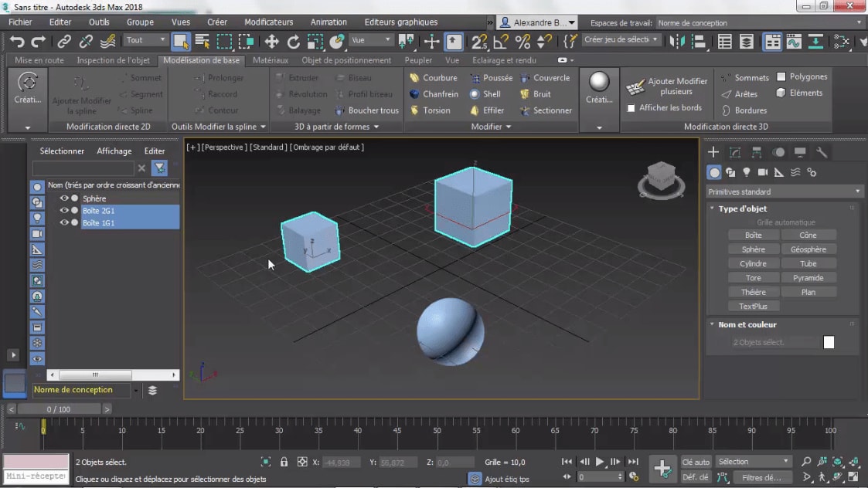The height and width of the screenshot is (488, 868).
Task: Toggle the Clé auto mode
Action: coord(696,462)
